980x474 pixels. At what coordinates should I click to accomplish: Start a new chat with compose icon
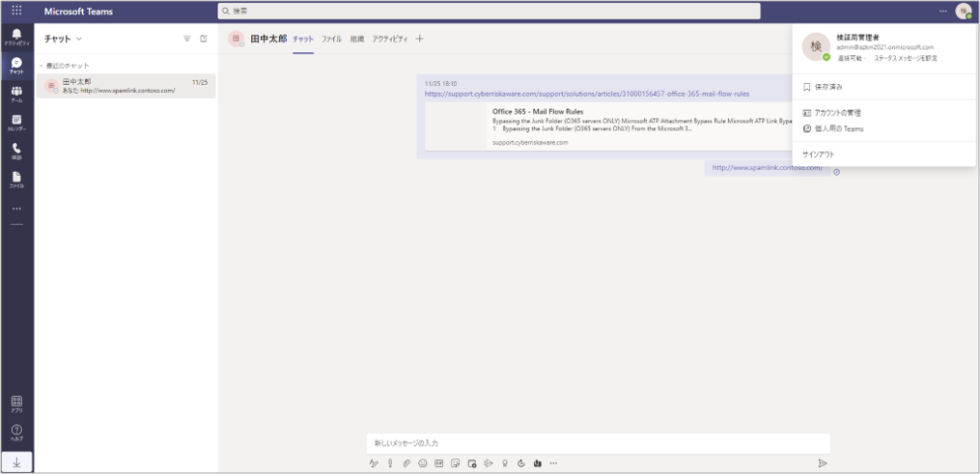[x=204, y=39]
